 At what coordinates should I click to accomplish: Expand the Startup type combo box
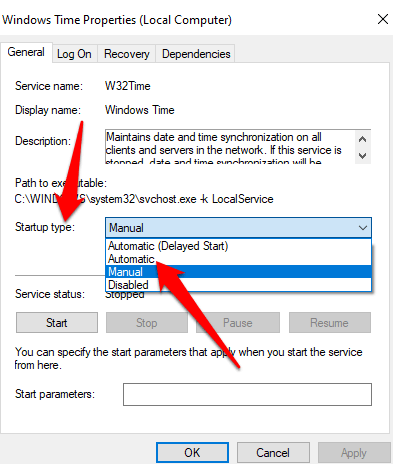tap(238, 228)
